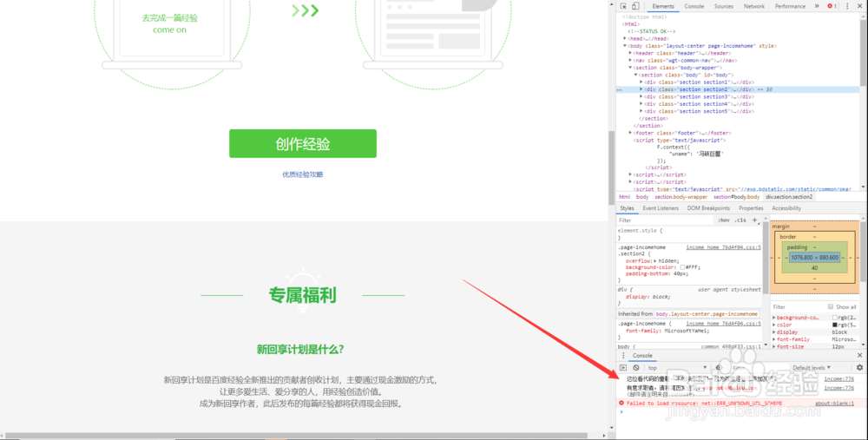The image size is (868, 440).
Task: Activate the inspect element picker icon
Action: tap(623, 6)
